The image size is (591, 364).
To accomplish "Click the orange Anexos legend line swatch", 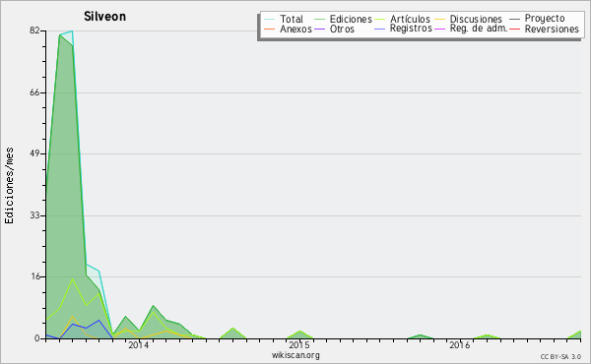I will tap(270, 29).
